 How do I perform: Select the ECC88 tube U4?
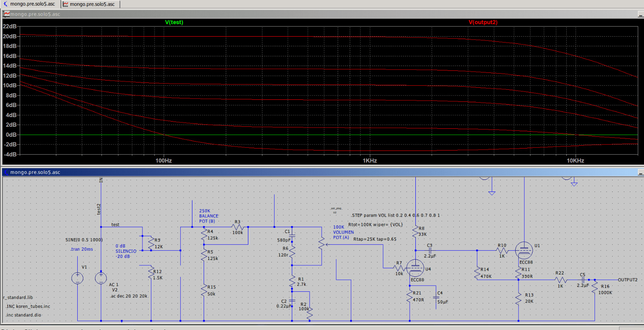point(415,268)
